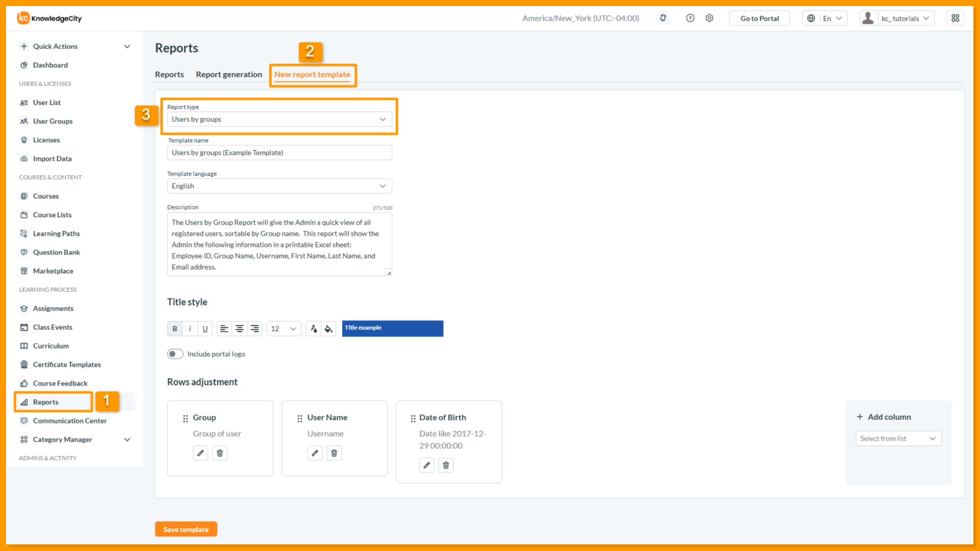Open Add column Select from list dropdown
Viewport: 980px width, 551px height.
(898, 439)
